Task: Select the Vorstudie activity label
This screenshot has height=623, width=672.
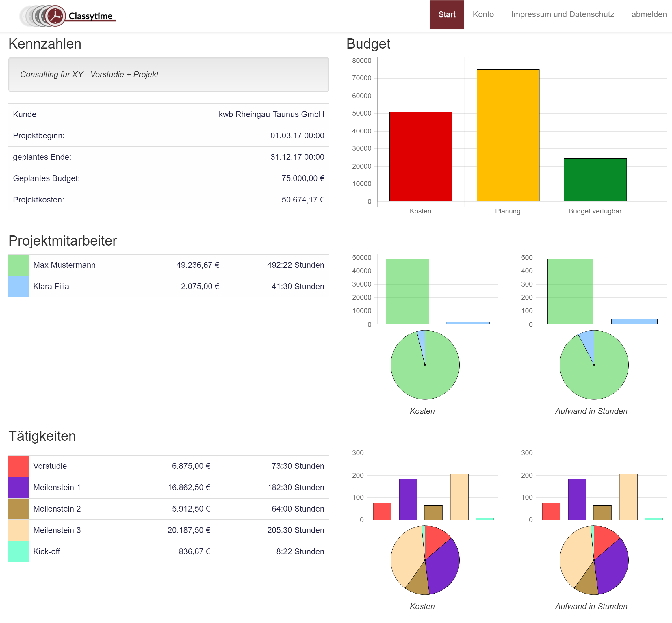Action: tap(50, 466)
